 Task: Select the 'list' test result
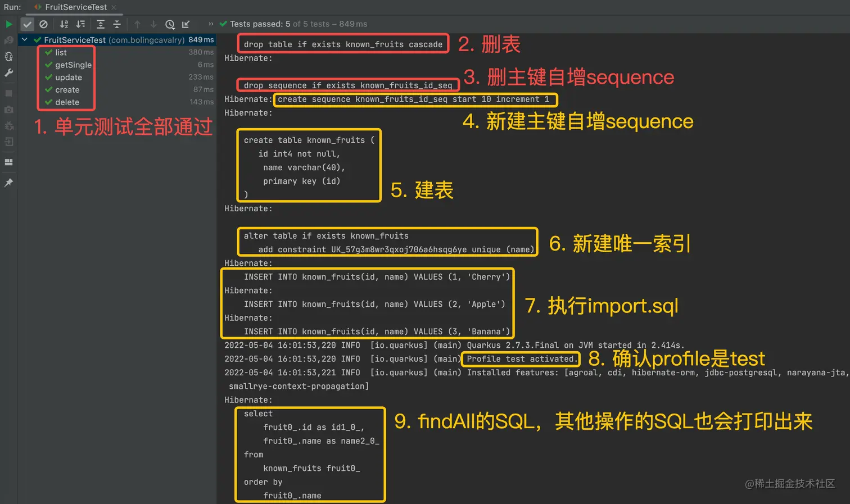[x=61, y=52]
